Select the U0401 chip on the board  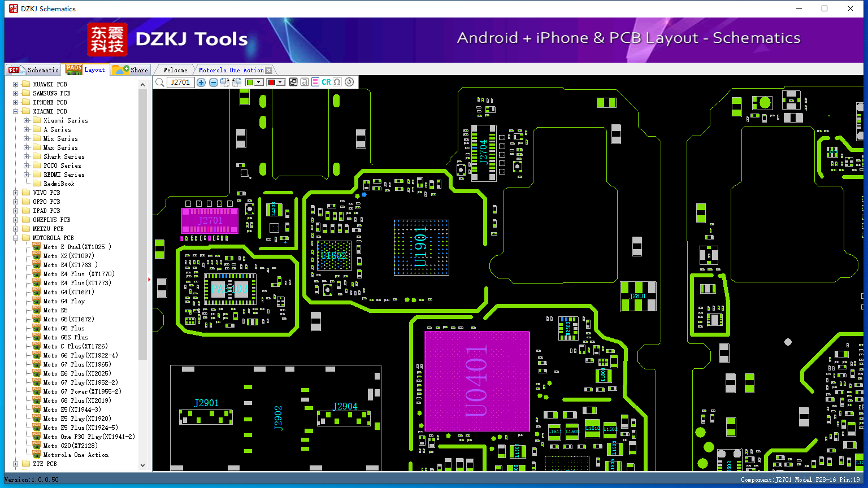[477, 381]
